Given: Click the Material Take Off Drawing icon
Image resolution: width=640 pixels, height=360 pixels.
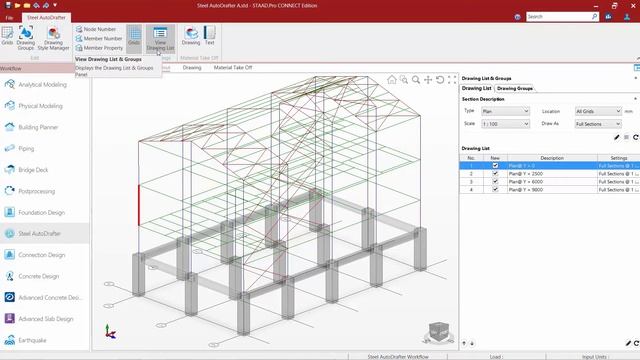Looking at the screenshot, I should (x=191, y=36).
